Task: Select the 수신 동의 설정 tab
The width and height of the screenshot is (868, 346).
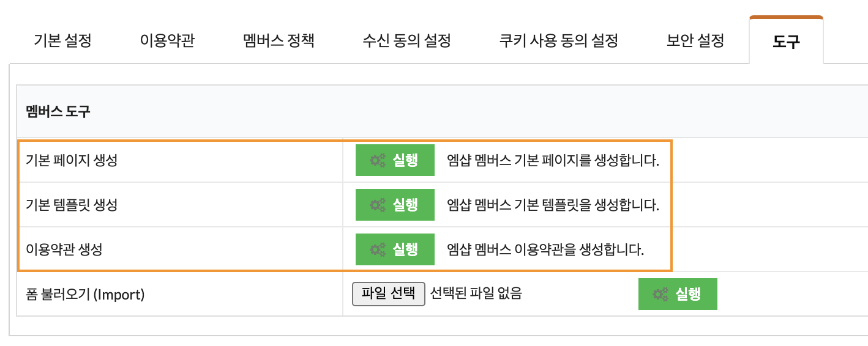Action: click(406, 41)
